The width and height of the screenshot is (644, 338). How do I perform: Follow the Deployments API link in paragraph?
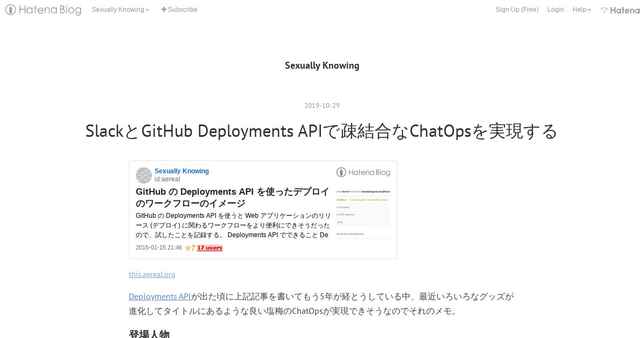click(160, 296)
